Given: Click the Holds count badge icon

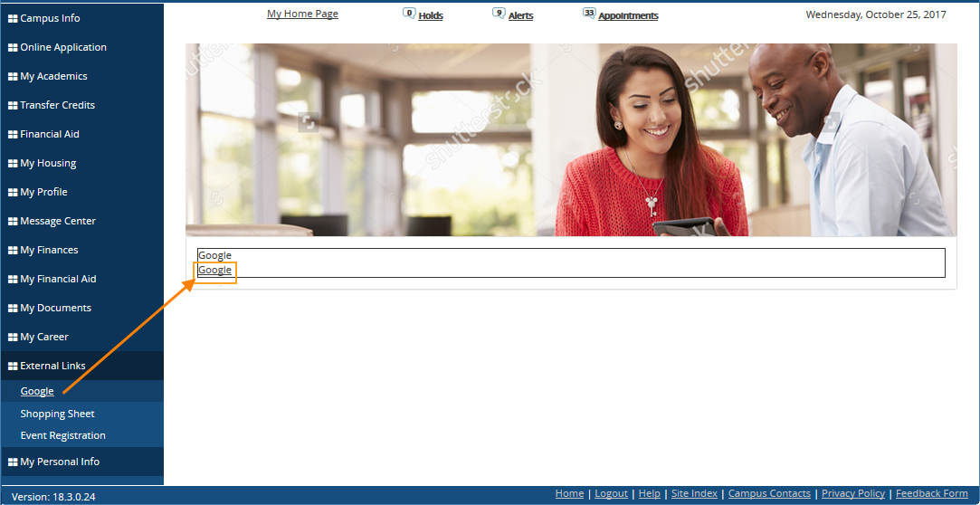Looking at the screenshot, I should click(409, 14).
